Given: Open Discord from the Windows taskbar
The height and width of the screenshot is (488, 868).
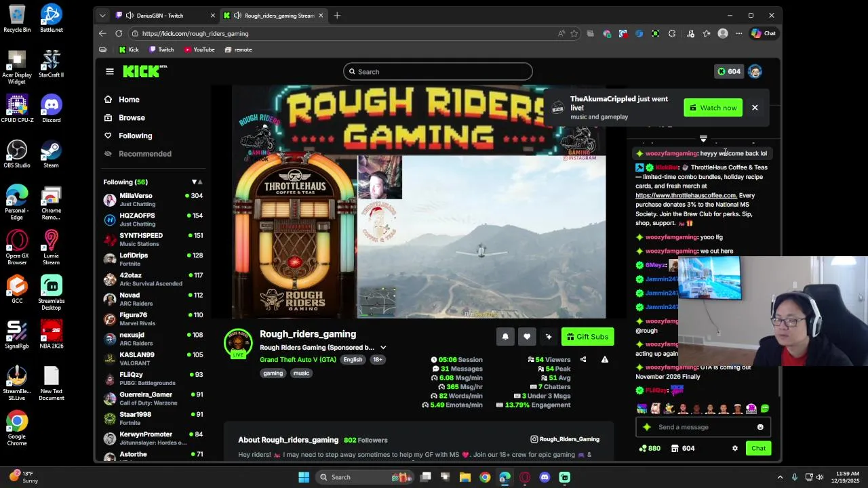Looking at the screenshot, I should coord(545,477).
